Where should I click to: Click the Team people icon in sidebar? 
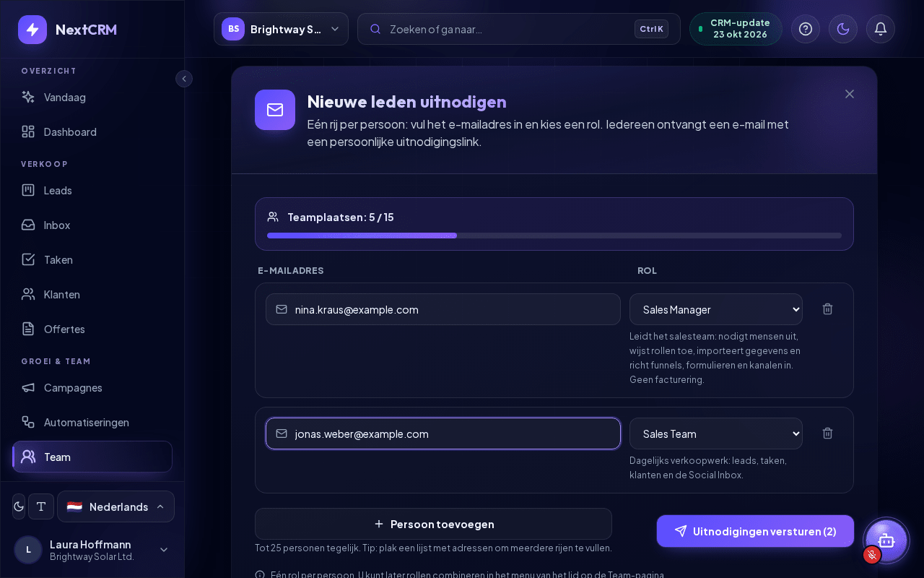[x=28, y=457]
